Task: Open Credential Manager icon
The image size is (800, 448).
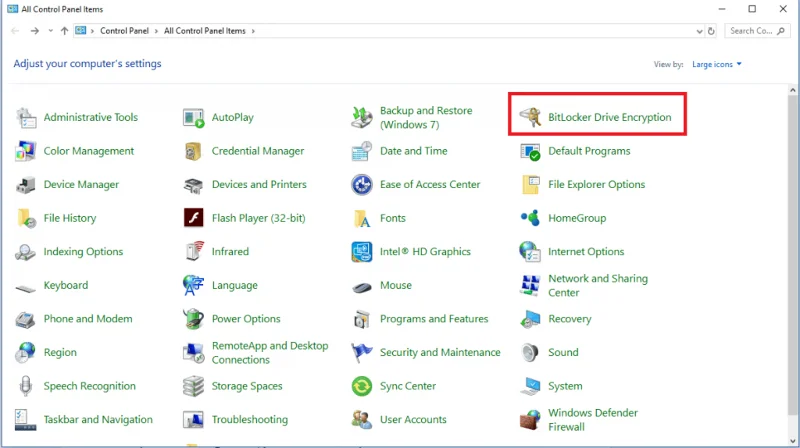Action: (193, 151)
